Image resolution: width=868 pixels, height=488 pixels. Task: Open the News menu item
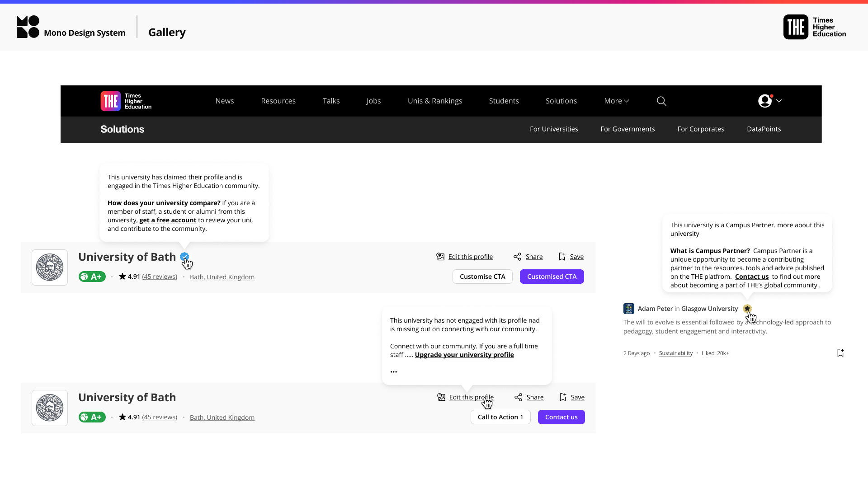[x=225, y=101]
